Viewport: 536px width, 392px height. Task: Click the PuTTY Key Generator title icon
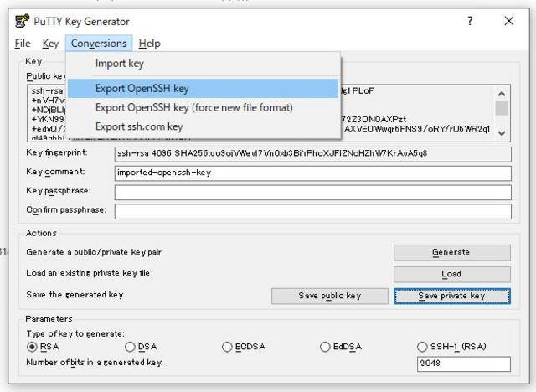(23, 21)
